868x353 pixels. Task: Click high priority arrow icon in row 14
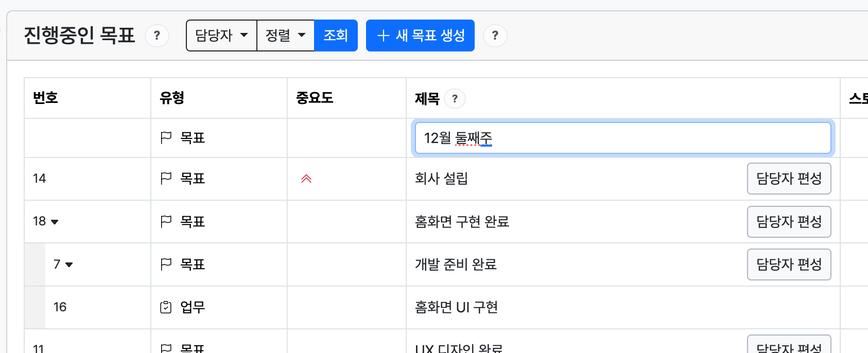click(306, 179)
